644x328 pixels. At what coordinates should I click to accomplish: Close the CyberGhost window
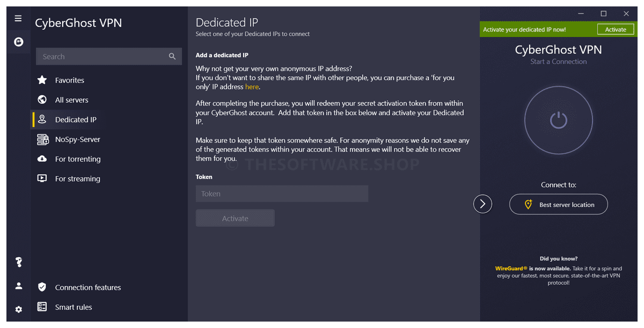coord(626,14)
